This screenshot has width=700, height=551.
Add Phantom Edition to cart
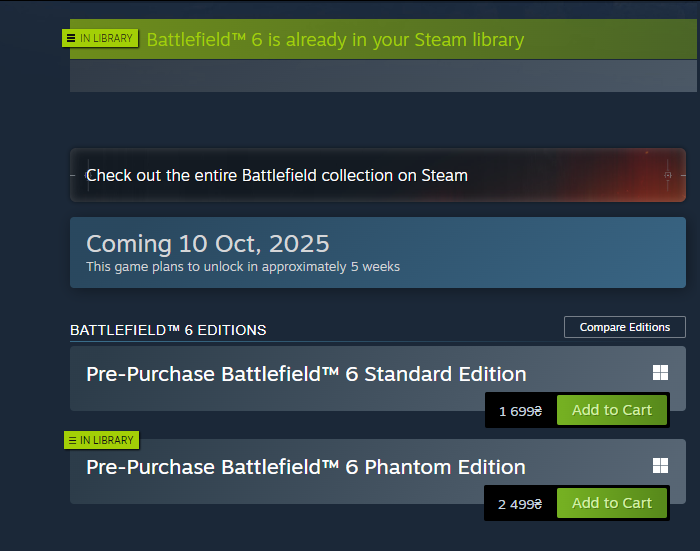point(612,503)
